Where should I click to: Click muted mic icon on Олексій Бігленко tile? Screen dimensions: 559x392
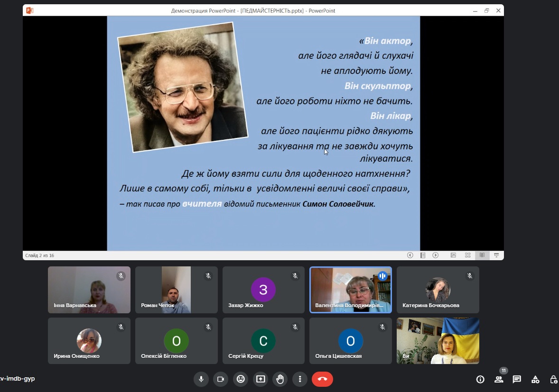click(208, 327)
